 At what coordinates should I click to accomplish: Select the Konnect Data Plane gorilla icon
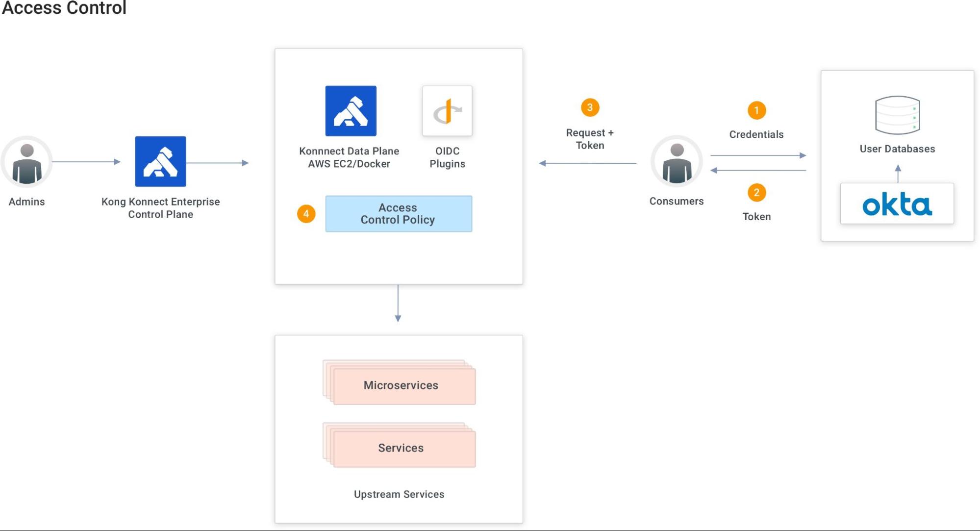pyautogui.click(x=351, y=111)
